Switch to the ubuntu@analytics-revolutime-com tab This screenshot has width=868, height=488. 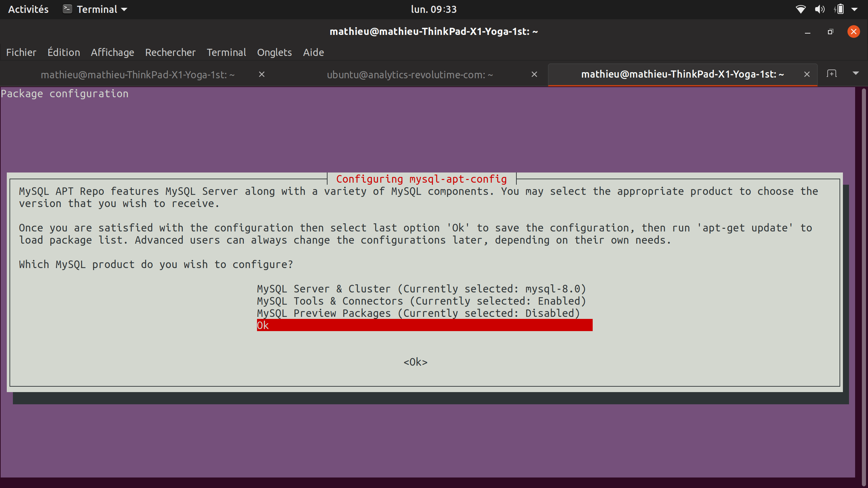(410, 75)
